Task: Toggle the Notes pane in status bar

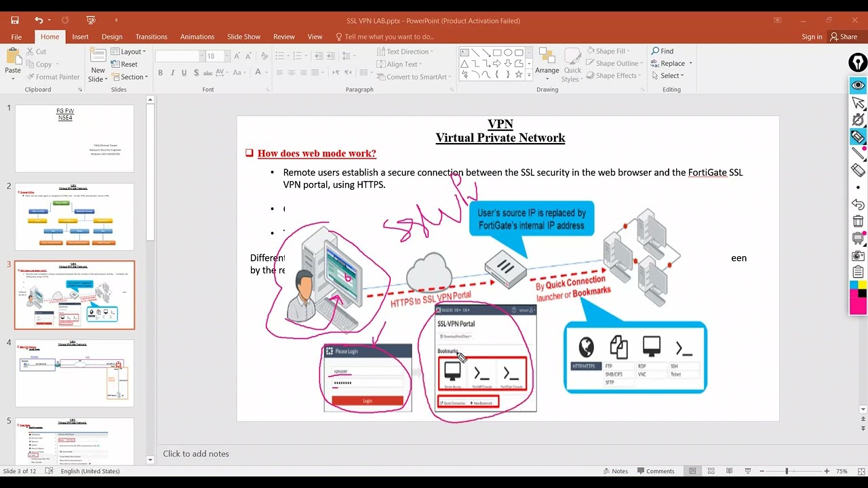Action: click(614, 471)
